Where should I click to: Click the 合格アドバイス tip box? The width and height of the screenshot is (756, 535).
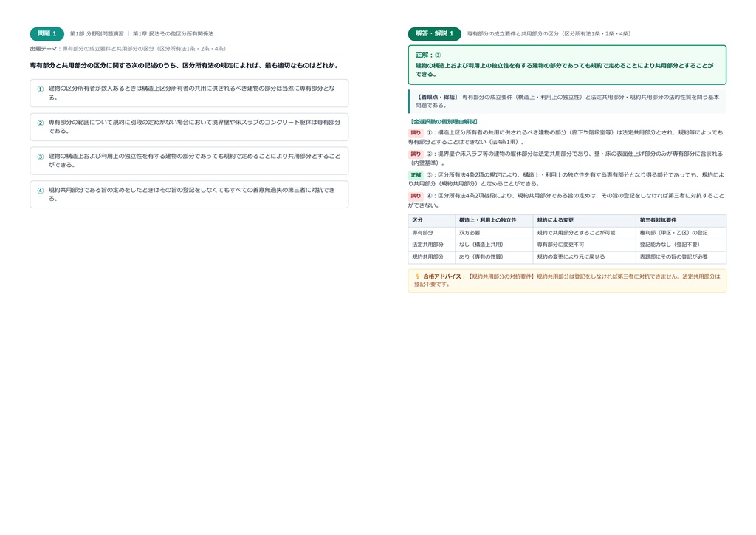(567, 281)
